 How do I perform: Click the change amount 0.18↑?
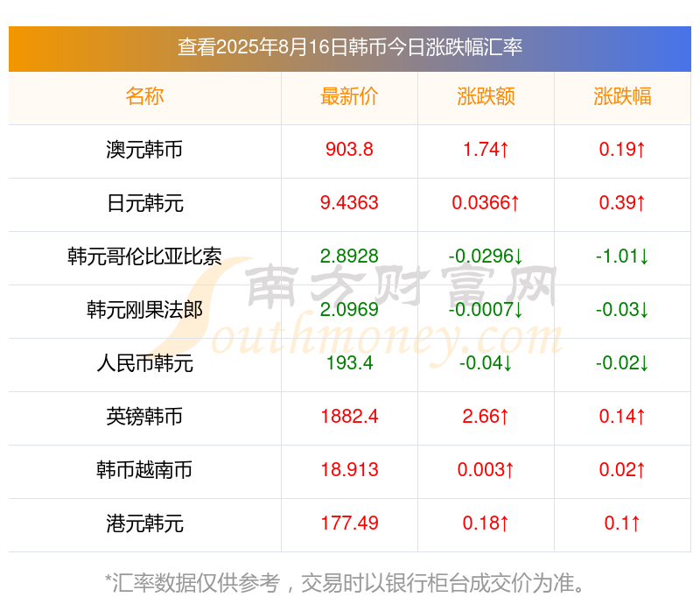[x=486, y=523]
